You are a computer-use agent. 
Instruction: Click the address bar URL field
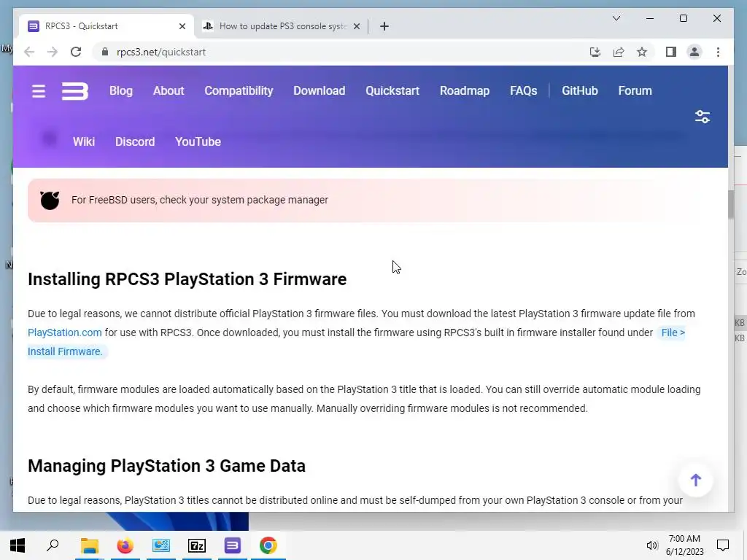(x=333, y=52)
